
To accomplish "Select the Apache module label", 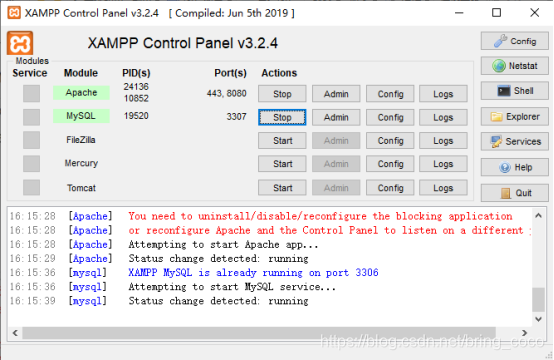I will (x=81, y=93).
